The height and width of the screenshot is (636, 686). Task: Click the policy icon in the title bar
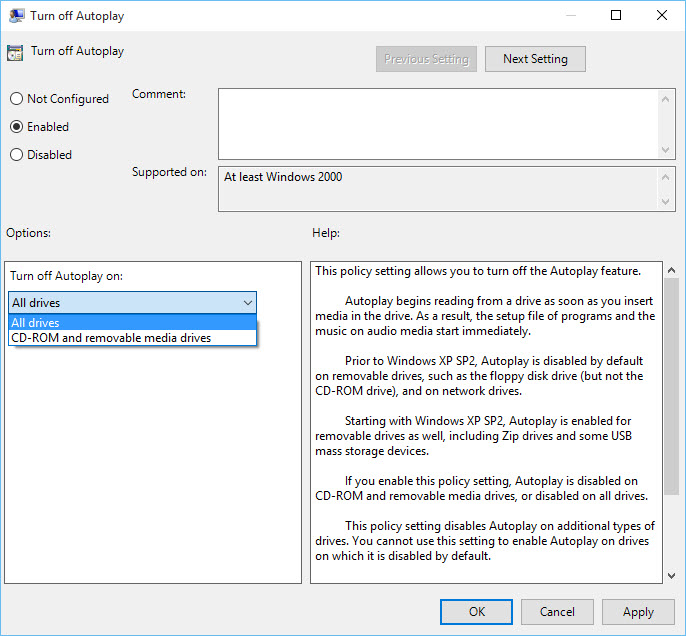click(14, 16)
